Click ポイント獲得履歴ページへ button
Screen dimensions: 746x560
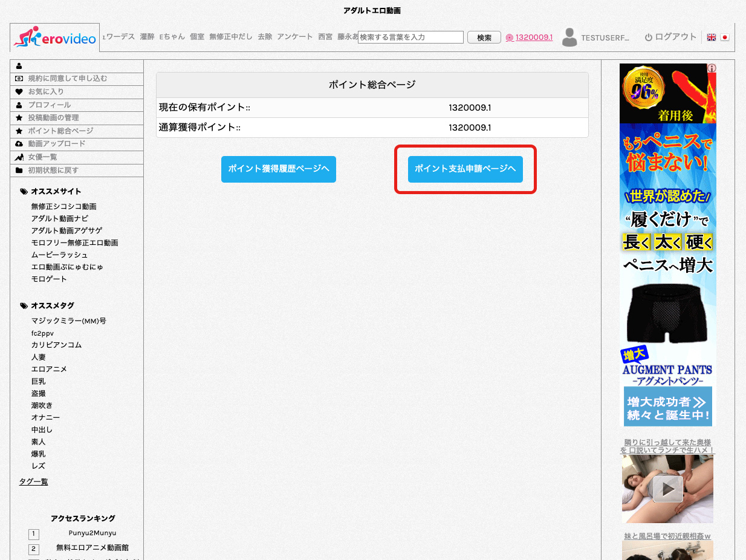(x=279, y=169)
